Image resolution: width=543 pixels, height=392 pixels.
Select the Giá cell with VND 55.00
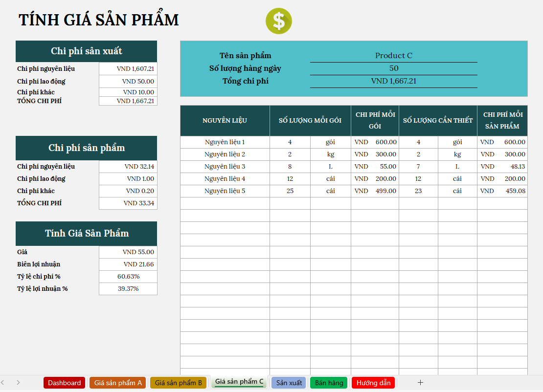(x=128, y=252)
